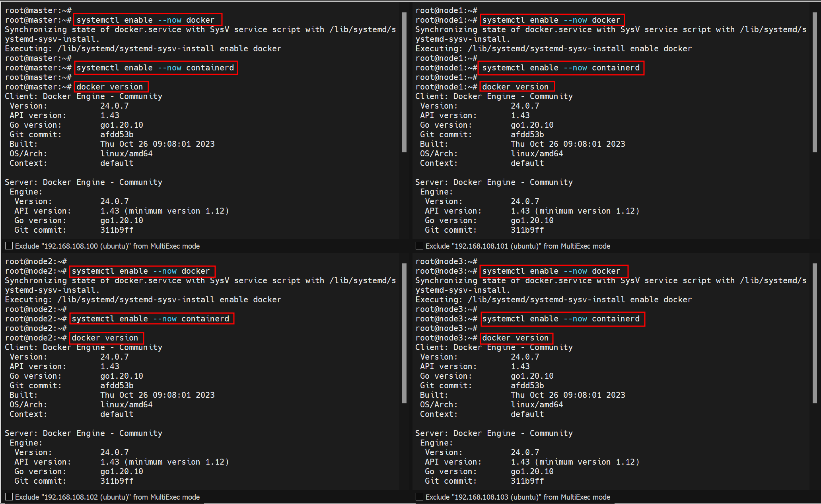Click the master terminal's vertical scrollbar thumb

click(404, 82)
